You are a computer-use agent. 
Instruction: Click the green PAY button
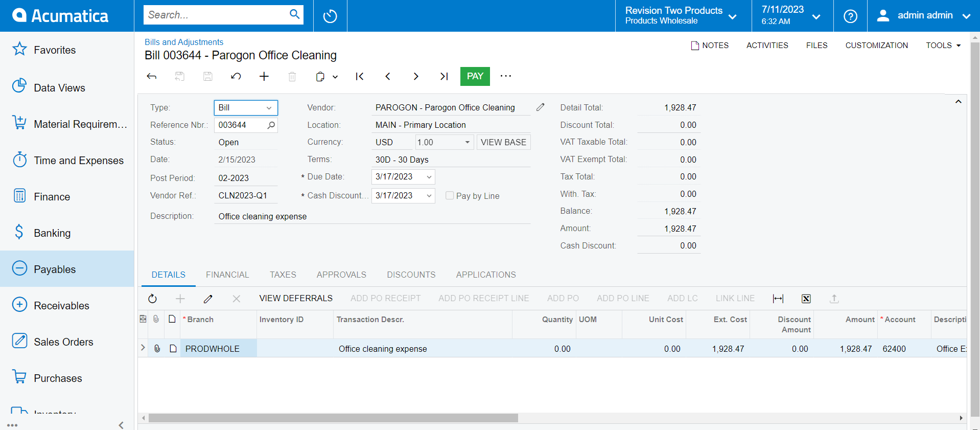tap(475, 76)
